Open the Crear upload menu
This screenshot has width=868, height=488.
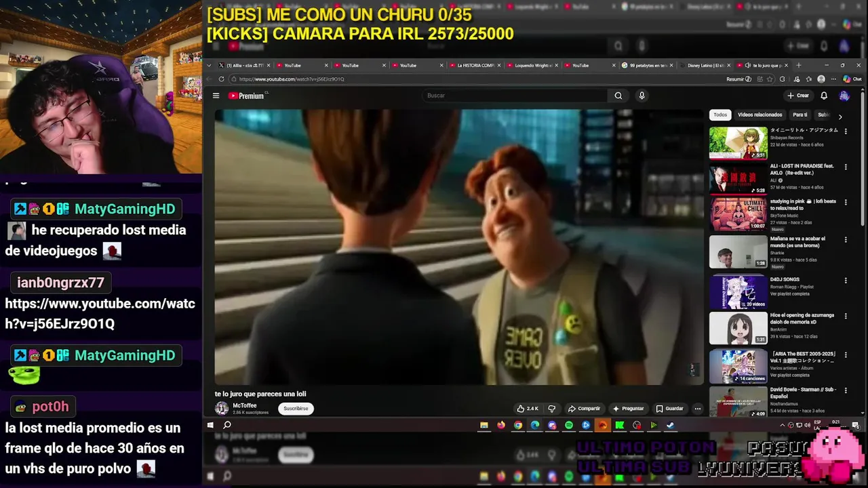(x=798, y=96)
